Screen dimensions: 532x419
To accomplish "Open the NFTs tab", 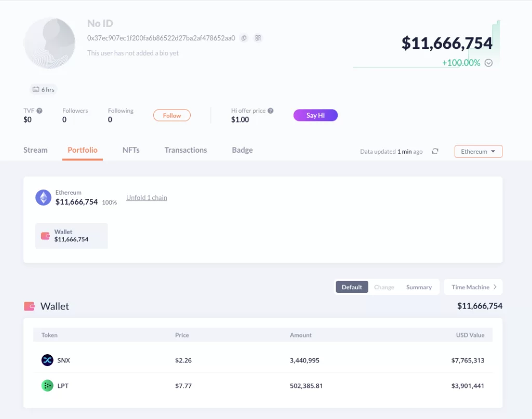I will point(131,150).
